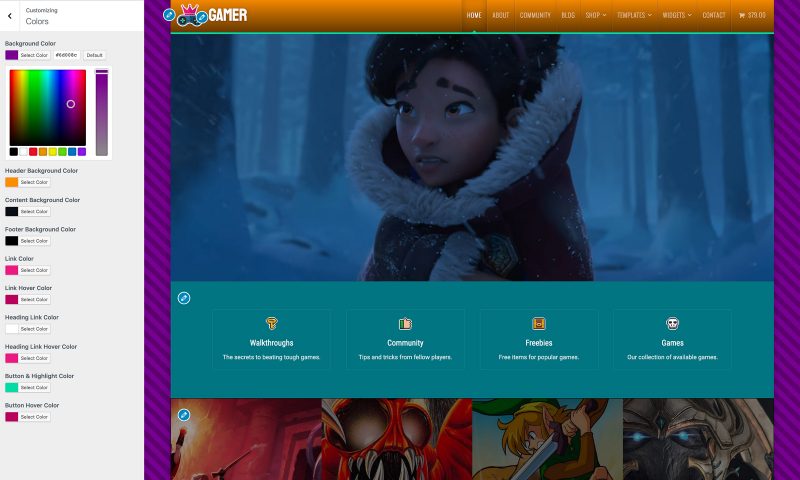Adjust the vertical purple saturation slider
The width and height of the screenshot is (800, 480).
[102, 112]
